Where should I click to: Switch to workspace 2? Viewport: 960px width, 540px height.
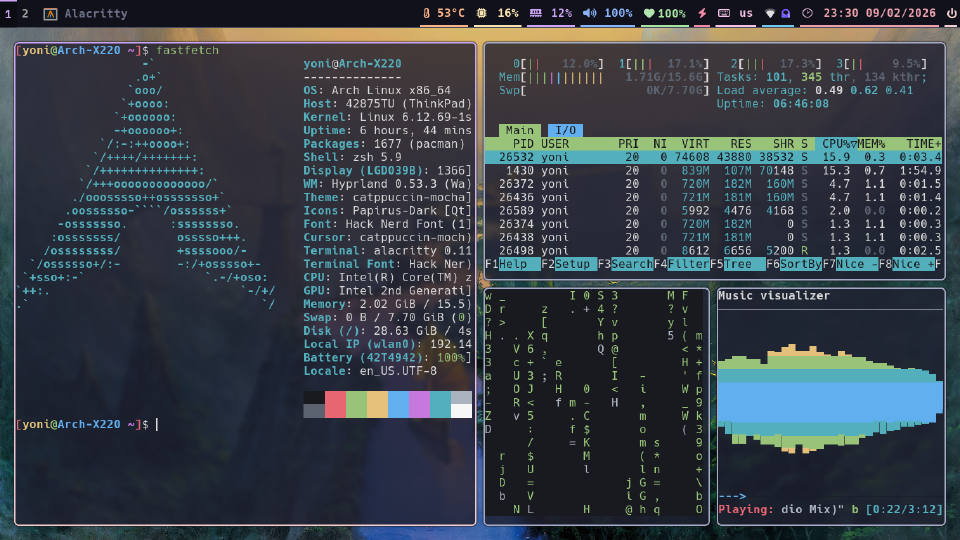click(25, 13)
